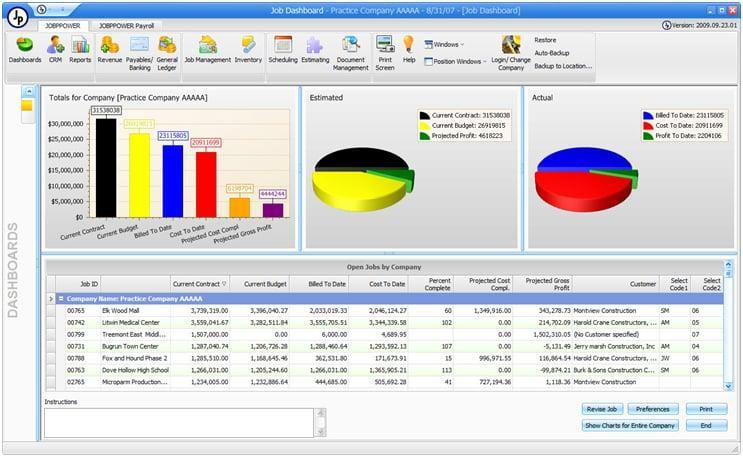Launch Job Management module
Viewport: 743px width, 457px height.
point(208,49)
